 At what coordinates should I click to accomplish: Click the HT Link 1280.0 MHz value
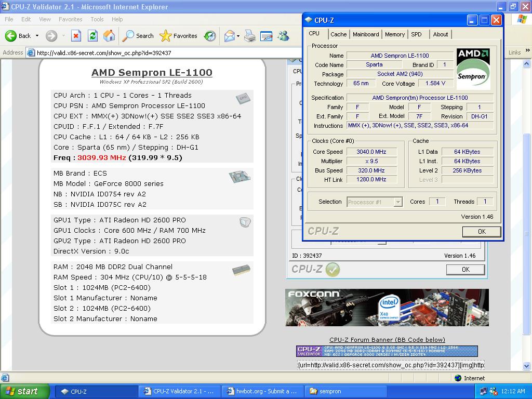click(371, 179)
